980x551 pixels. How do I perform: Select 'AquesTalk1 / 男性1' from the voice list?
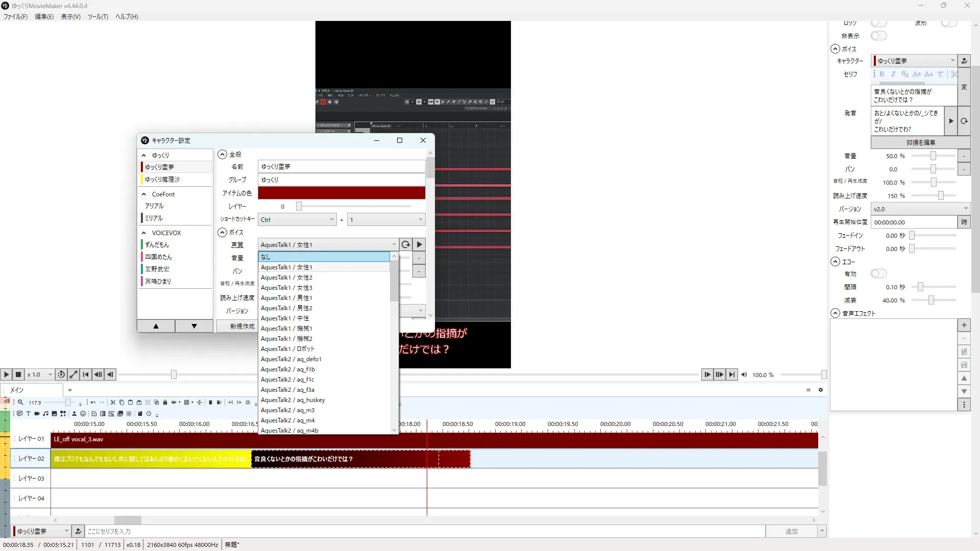286,298
